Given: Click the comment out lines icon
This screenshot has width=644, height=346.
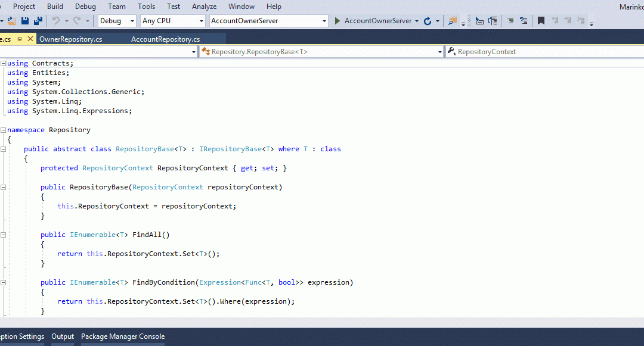Looking at the screenshot, I should coord(510,21).
